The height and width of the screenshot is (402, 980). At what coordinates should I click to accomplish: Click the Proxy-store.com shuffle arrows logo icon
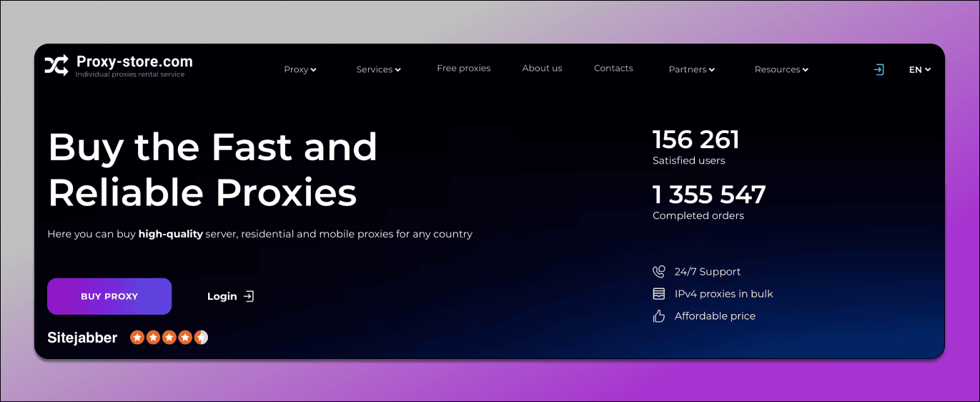56,65
